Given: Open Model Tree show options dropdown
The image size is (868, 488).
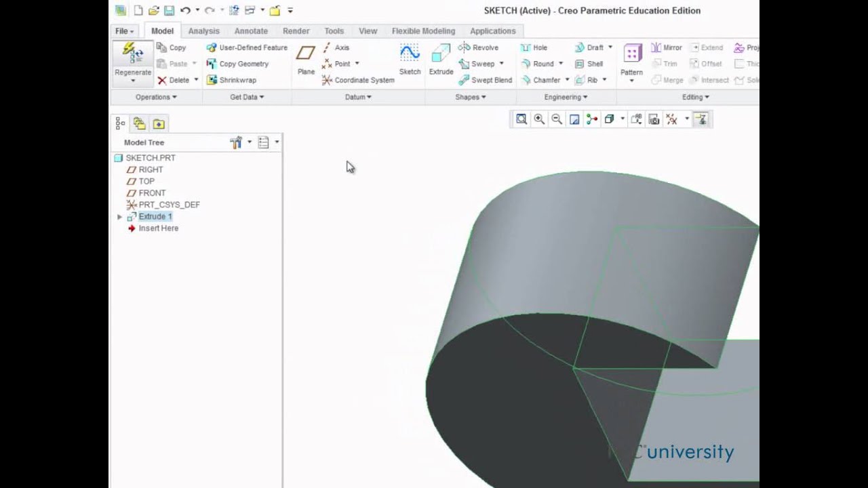Looking at the screenshot, I should click(277, 142).
